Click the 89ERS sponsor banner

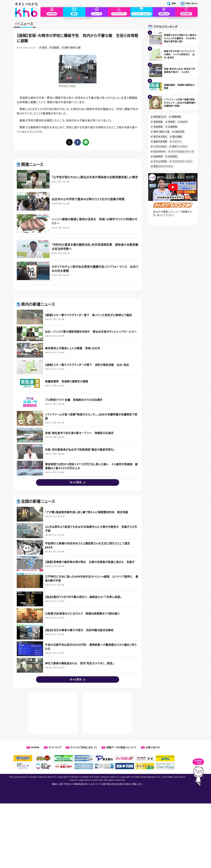click(43, 758)
